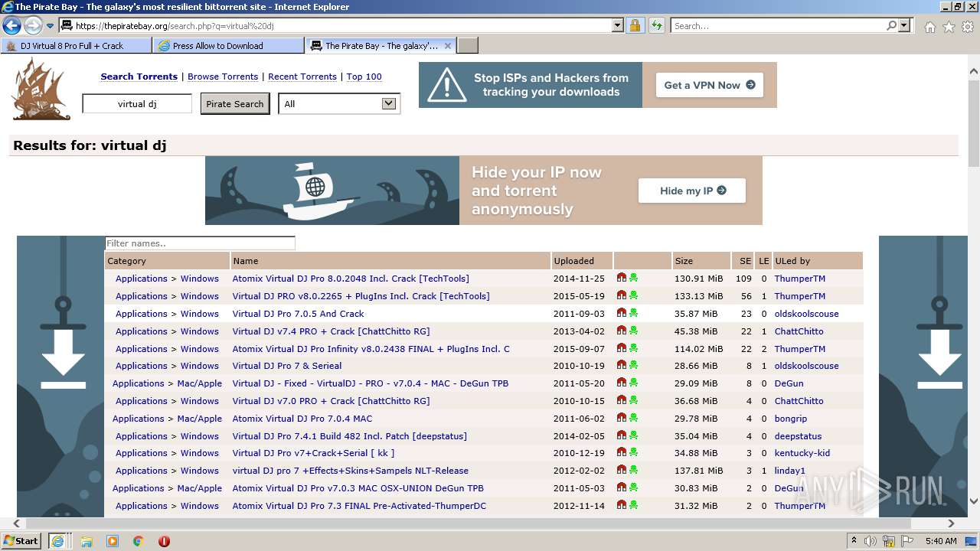Click magnet icon for Virtual DJ Pro Infinity v8.0.2438
Screen dimensions: 980x551
[622, 348]
